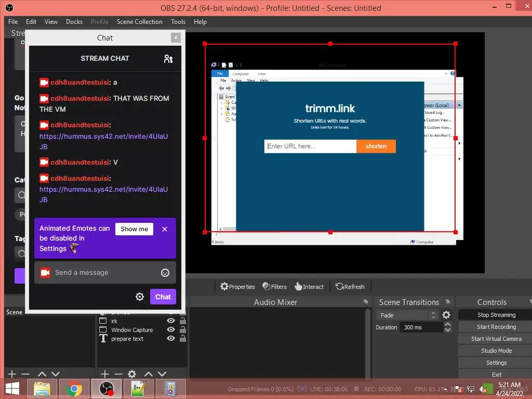This screenshot has width=532, height=399.
Task: Click the purple Chat send button
Action: click(163, 297)
